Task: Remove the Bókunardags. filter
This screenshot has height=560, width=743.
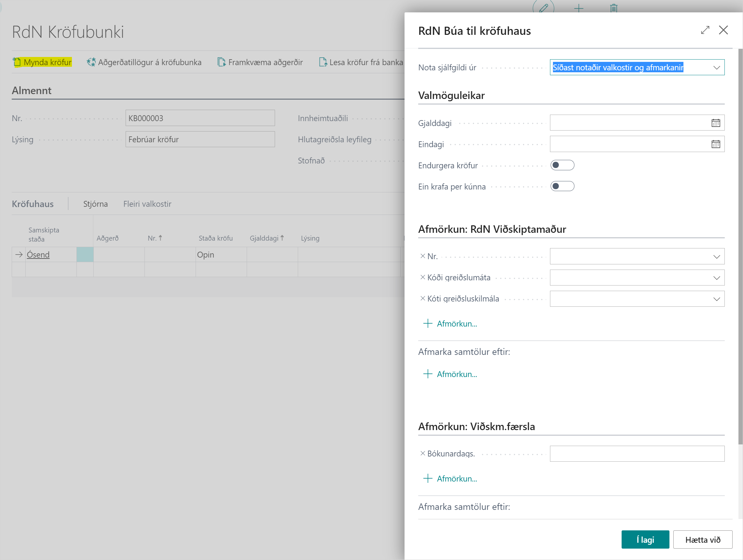Action: click(422, 453)
